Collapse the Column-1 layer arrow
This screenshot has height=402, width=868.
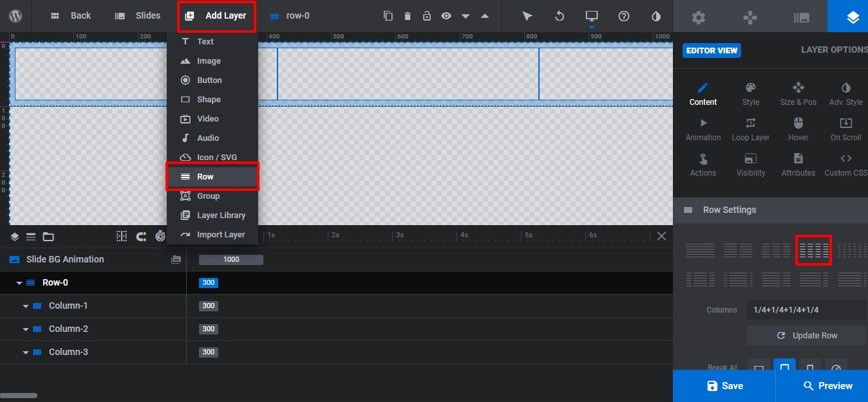pos(26,306)
